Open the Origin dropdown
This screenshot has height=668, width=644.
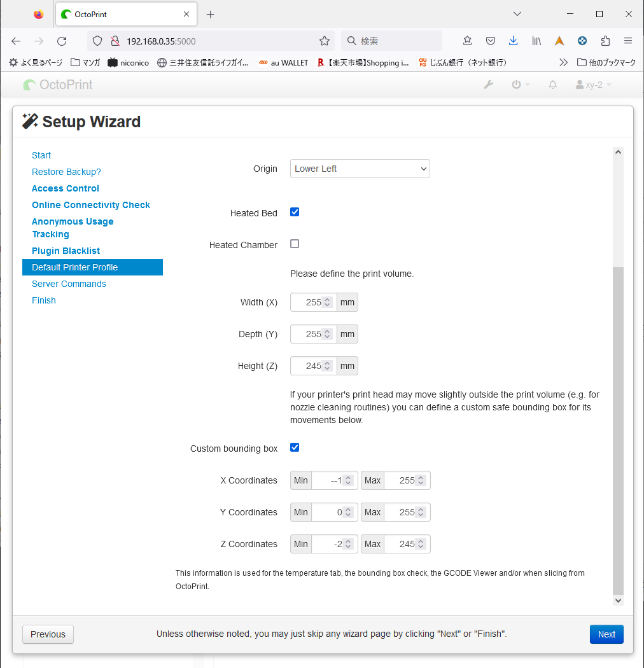360,169
